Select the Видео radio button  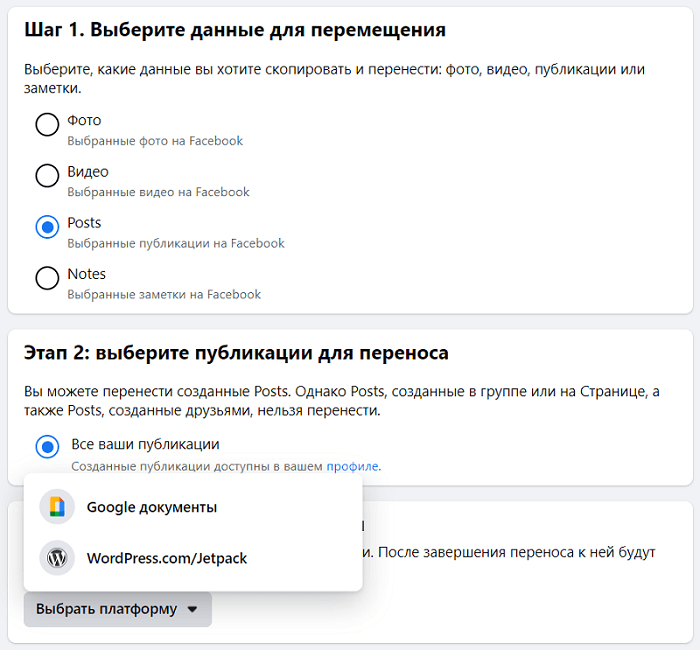[x=47, y=175]
